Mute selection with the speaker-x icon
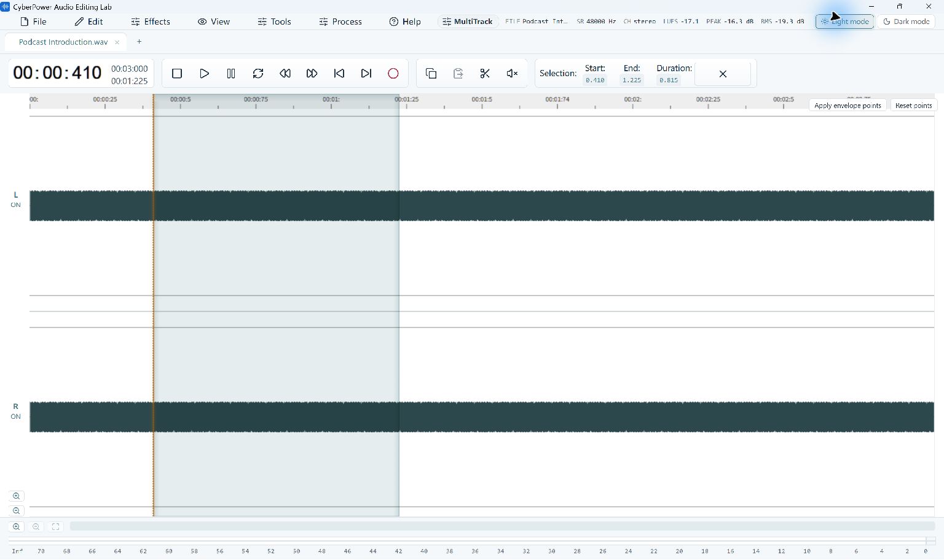This screenshot has height=560, width=944. point(512,74)
